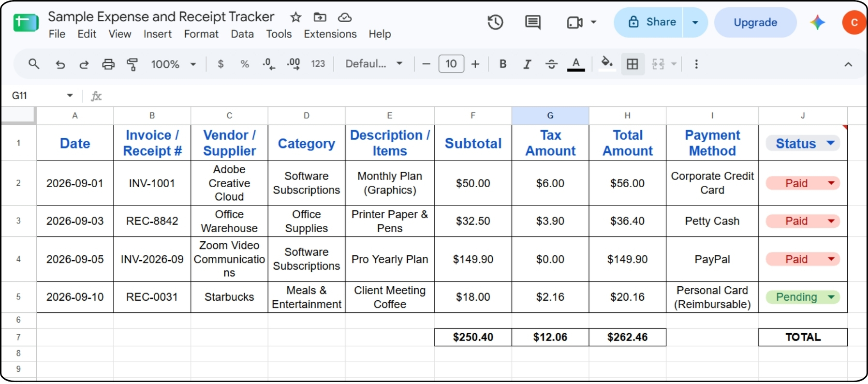Open the text color picker

pos(575,64)
